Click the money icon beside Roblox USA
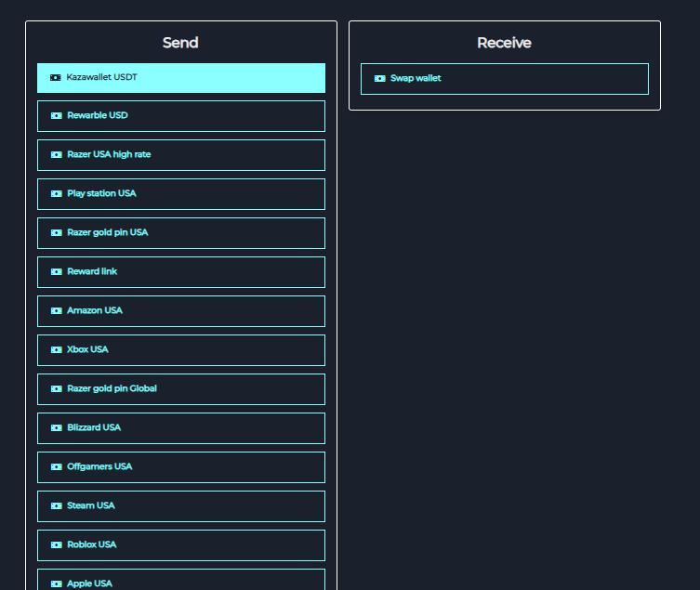The height and width of the screenshot is (590, 700). tap(57, 545)
